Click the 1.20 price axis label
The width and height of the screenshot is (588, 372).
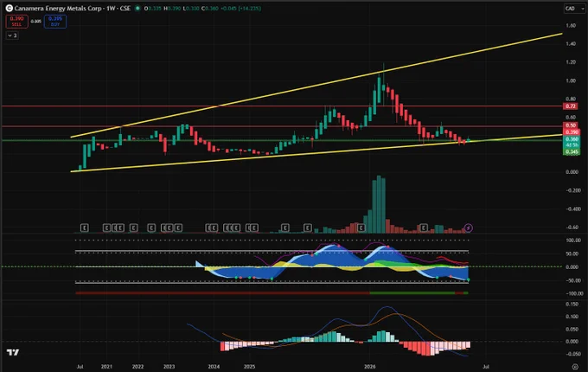click(x=571, y=62)
